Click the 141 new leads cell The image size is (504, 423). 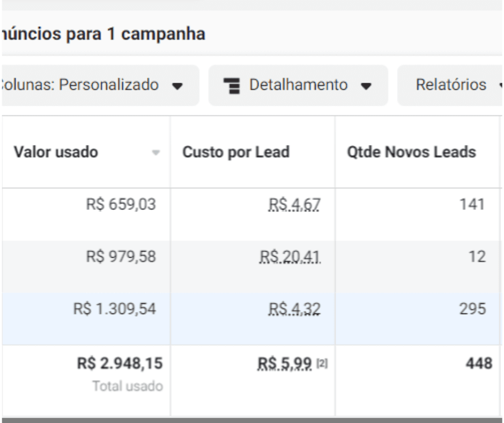pyautogui.click(x=472, y=205)
